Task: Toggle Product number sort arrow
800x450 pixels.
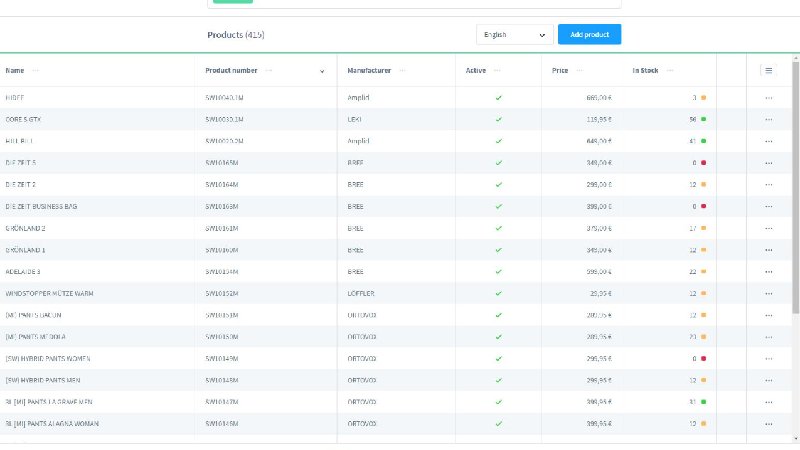Action: 322,71
